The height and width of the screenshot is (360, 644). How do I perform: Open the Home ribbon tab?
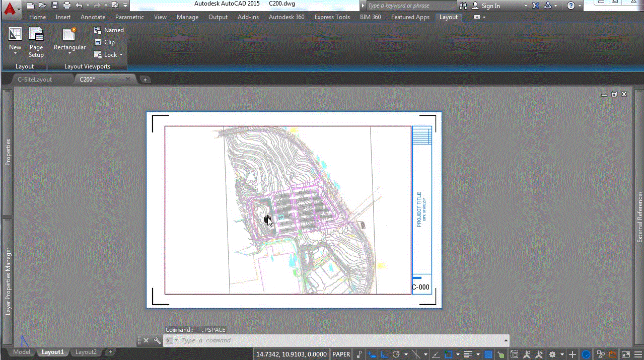pos(37,17)
